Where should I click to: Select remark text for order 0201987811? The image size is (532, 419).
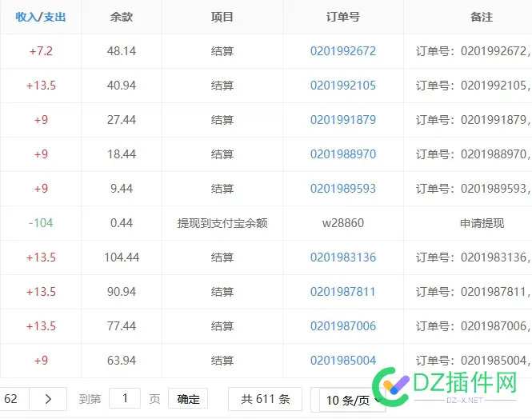tap(474, 292)
